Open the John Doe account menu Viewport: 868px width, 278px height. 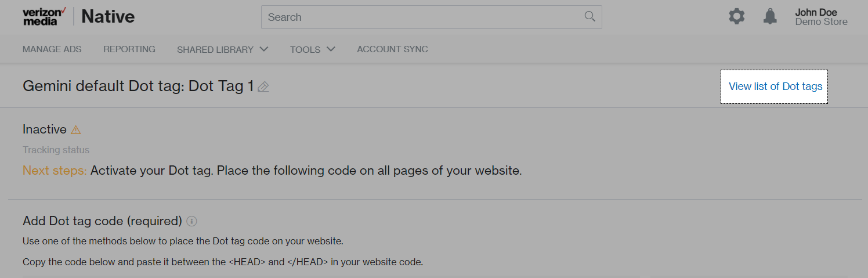point(816,12)
